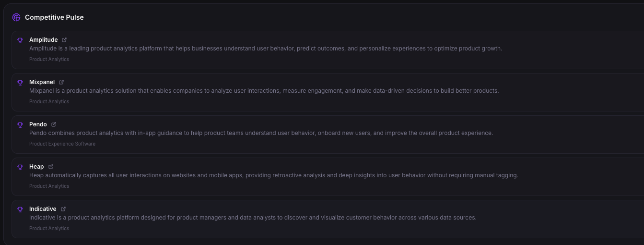Click Amplitude's Product Analytics category tag
Image resolution: width=644 pixels, height=245 pixels.
pos(49,60)
